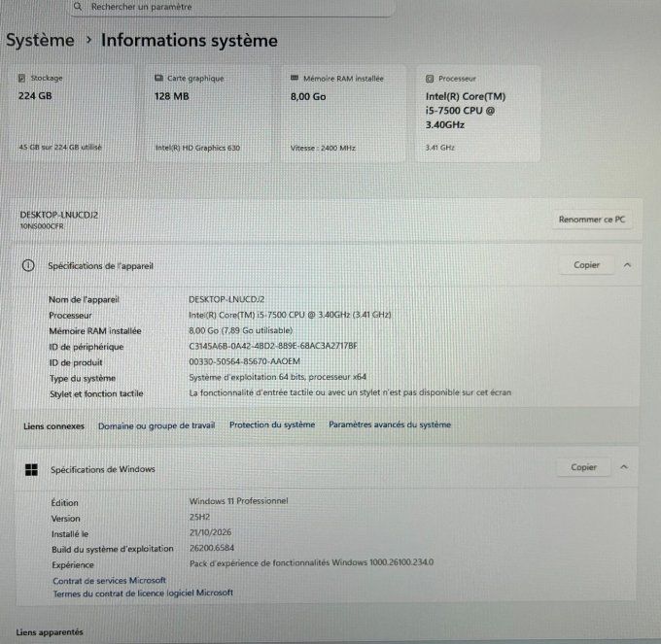Select the device name 'DESKTOP-LNUCDJ2' value in specifications

tap(226, 299)
